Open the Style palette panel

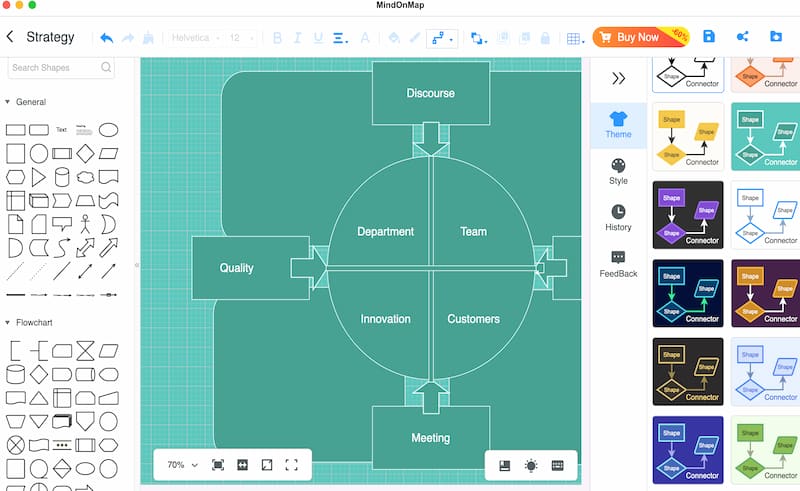(618, 171)
